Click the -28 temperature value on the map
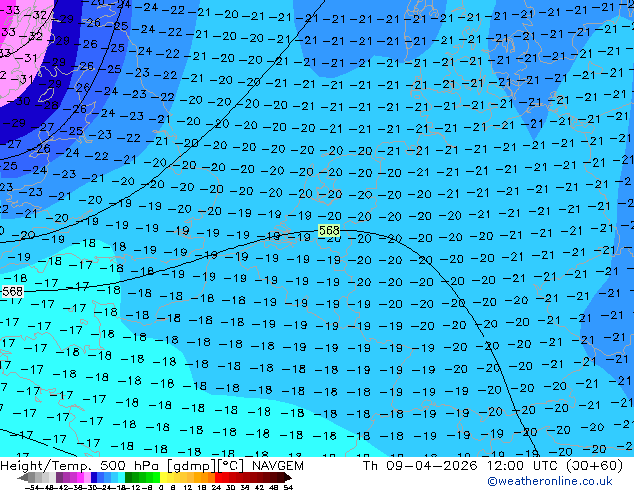The height and width of the screenshot is (490, 634). tap(48, 106)
